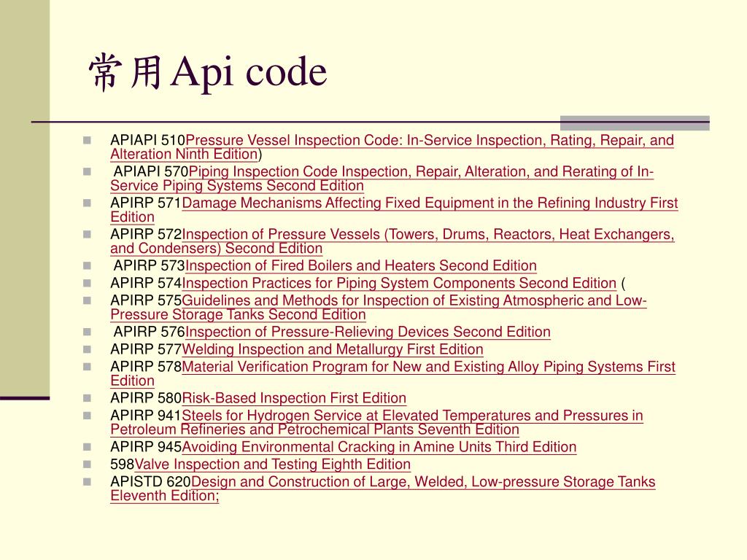Click the text 'APIRP 571'
Image resolution: width=747 pixels, height=560 pixels.
coord(146,203)
